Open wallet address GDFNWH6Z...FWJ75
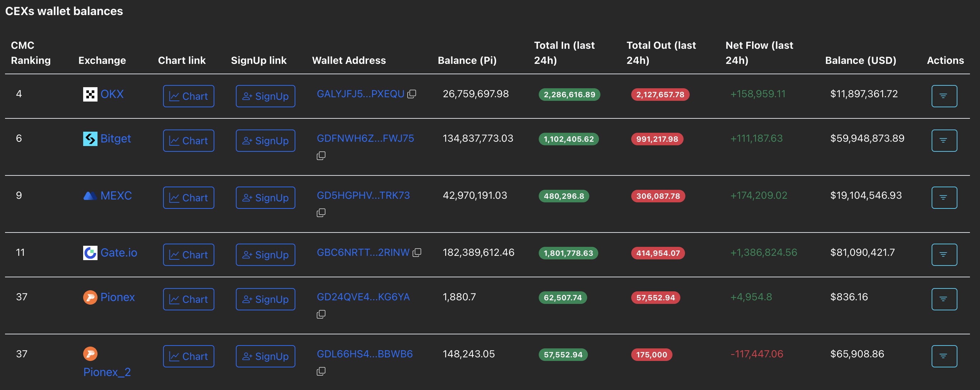Image resolution: width=980 pixels, height=390 pixels. pyautogui.click(x=365, y=138)
